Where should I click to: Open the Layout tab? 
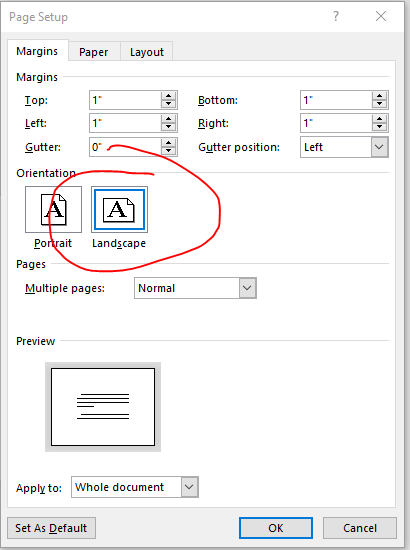click(147, 52)
